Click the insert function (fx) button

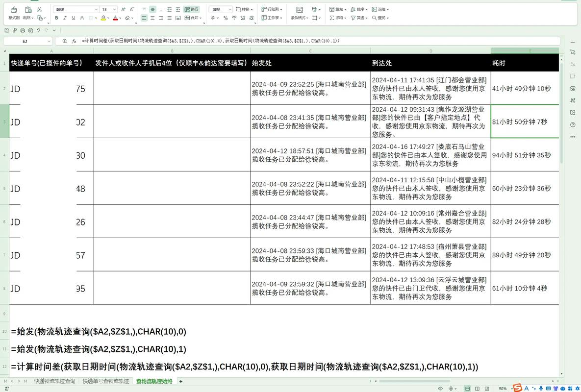[74, 41]
